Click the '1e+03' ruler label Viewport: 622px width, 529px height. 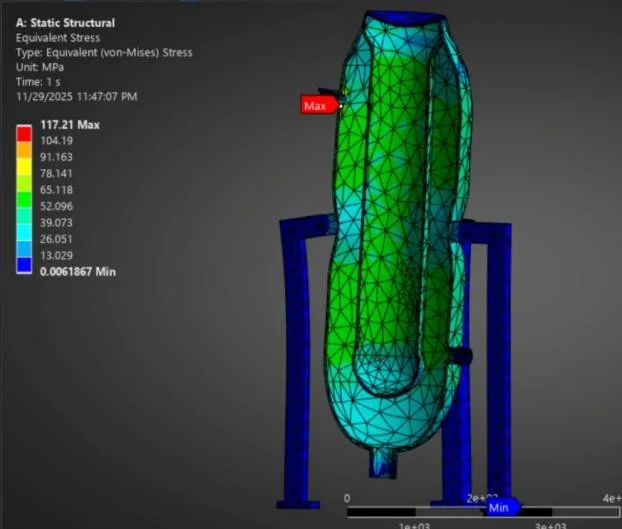pos(415,525)
